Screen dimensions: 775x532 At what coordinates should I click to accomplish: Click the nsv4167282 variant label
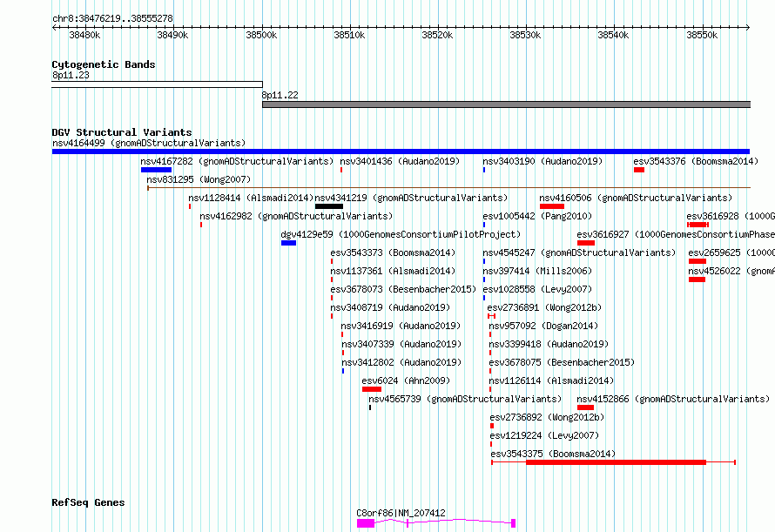237,161
